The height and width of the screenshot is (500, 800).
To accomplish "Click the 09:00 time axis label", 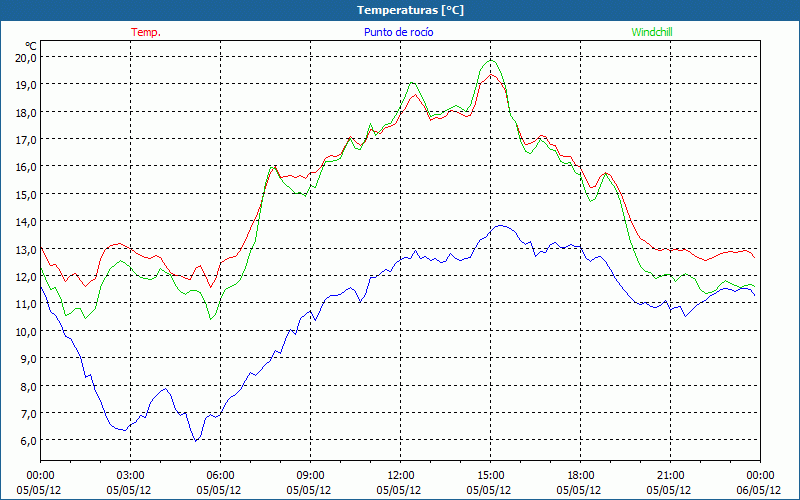I will 310,476.
